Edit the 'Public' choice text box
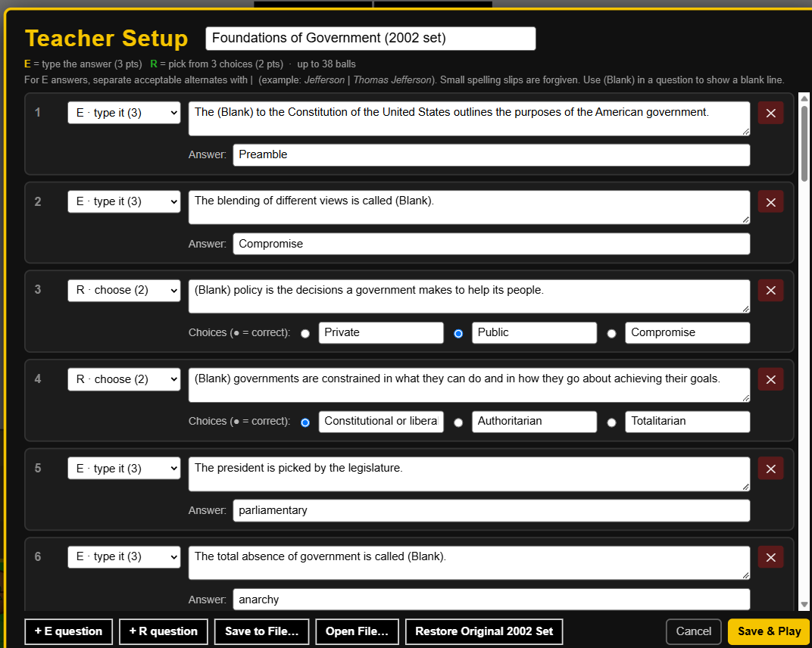 (535, 333)
